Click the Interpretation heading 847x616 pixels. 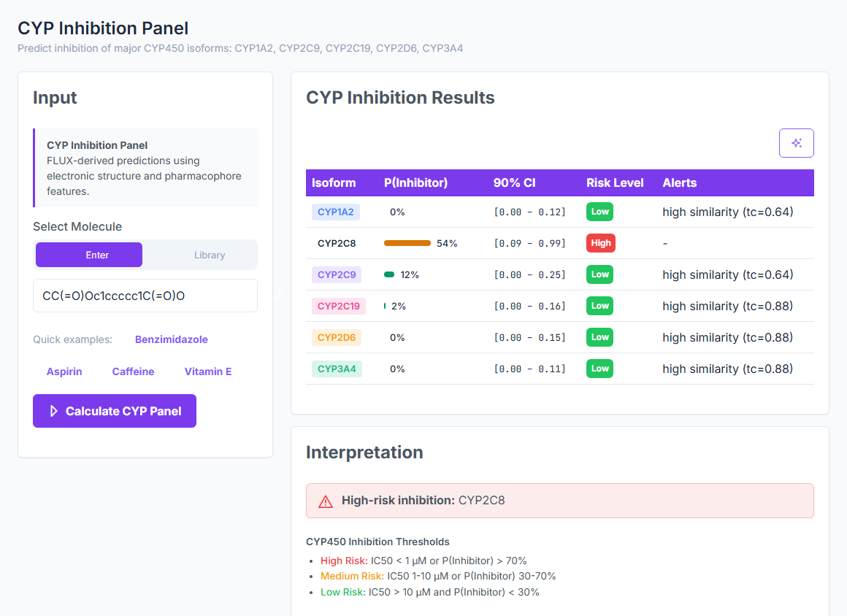[364, 453]
